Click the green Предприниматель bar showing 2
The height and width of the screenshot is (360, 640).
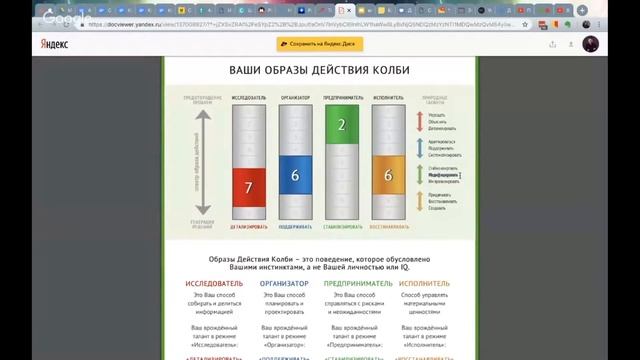click(x=342, y=124)
